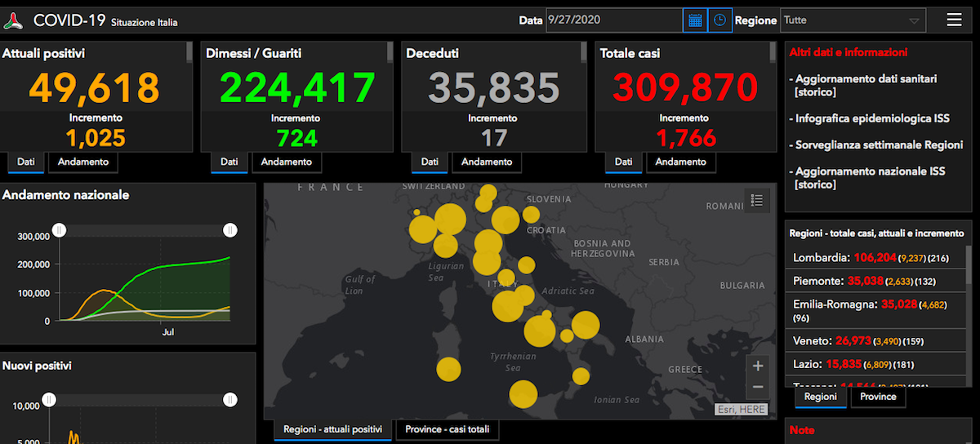Expand the Regione dropdown set to Tutte

[x=853, y=20]
